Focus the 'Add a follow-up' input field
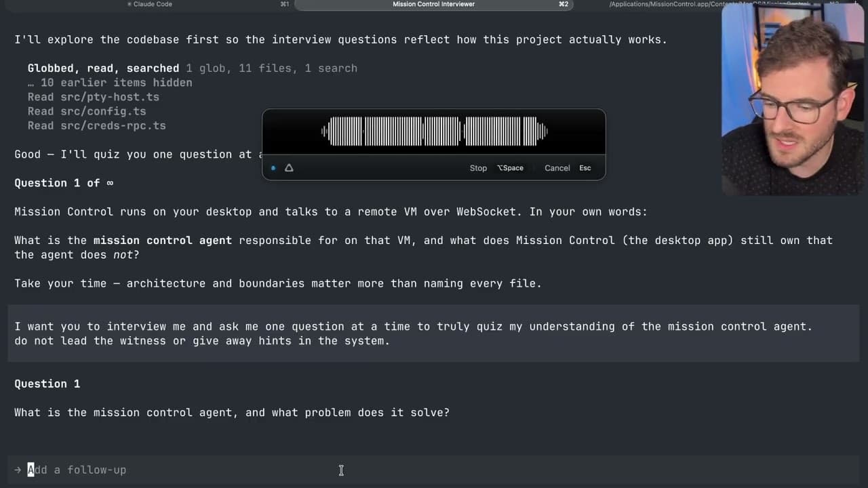Screen dimensions: 868x488 434,470
